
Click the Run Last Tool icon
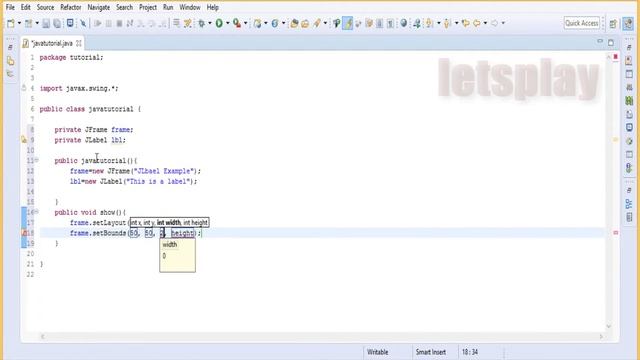[x=237, y=23]
